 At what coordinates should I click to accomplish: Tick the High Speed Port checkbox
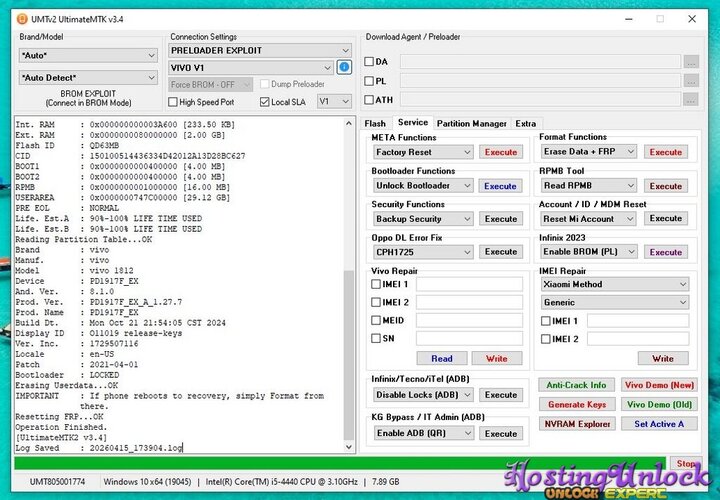pyautogui.click(x=173, y=102)
